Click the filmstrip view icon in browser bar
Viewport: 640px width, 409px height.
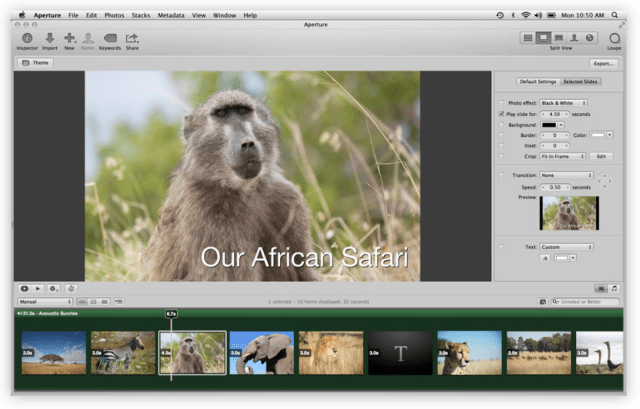click(82, 302)
